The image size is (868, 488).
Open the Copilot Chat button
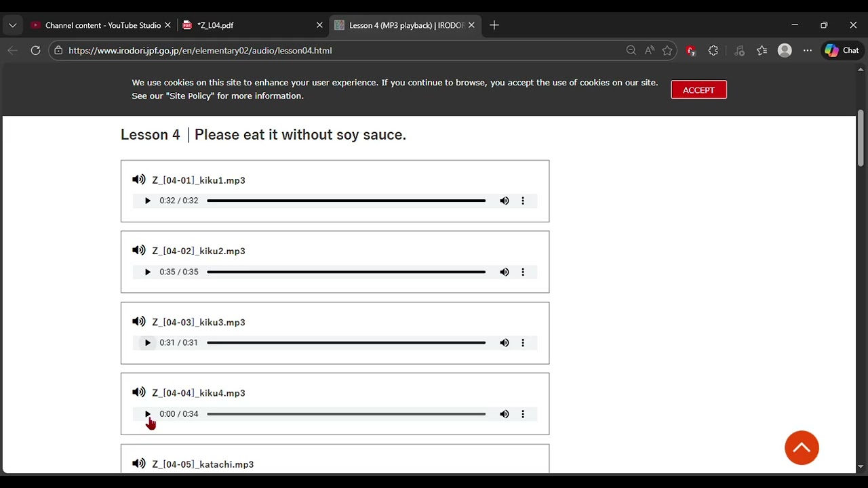click(842, 50)
